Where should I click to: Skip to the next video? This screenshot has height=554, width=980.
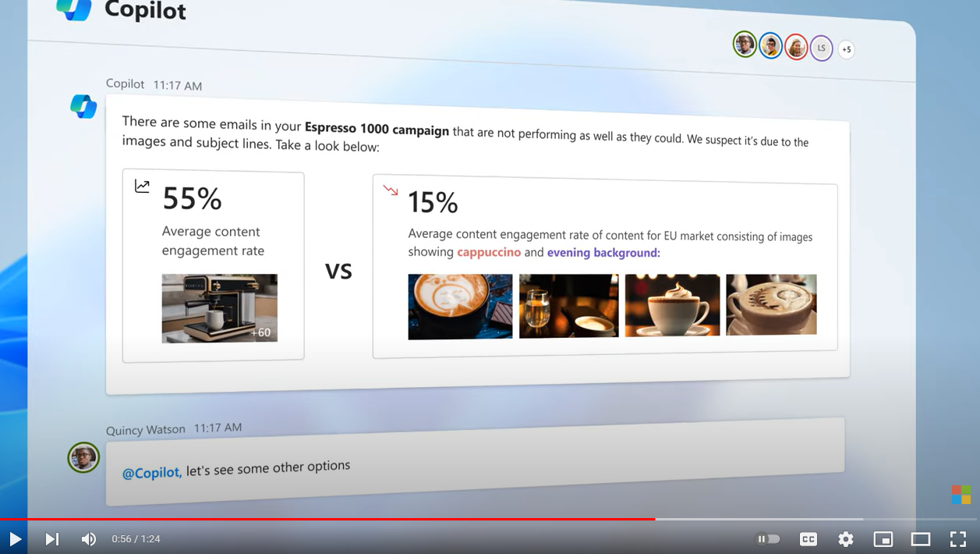coord(51,539)
